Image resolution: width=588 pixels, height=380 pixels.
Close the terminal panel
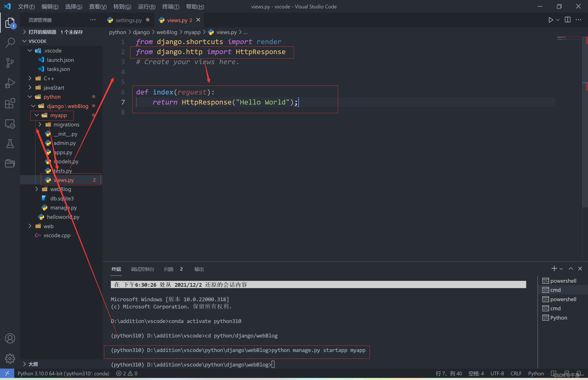(x=580, y=269)
